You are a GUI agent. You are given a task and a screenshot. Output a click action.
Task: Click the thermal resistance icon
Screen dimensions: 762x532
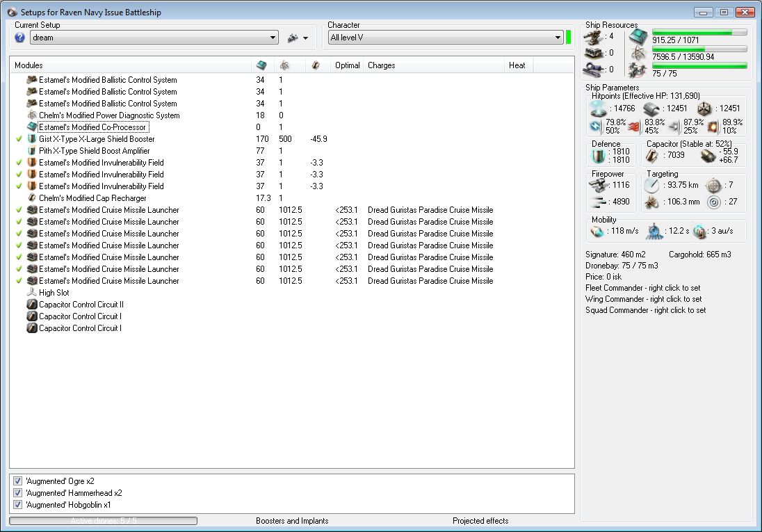point(634,127)
